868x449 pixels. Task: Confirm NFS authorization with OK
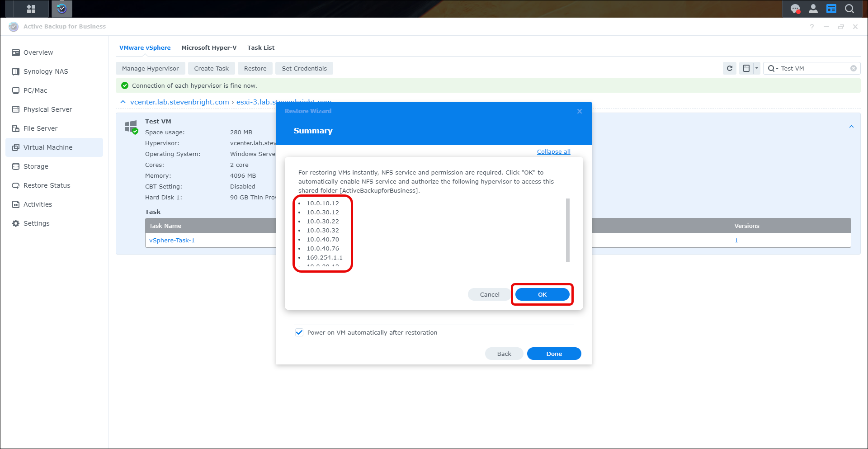tap(542, 294)
